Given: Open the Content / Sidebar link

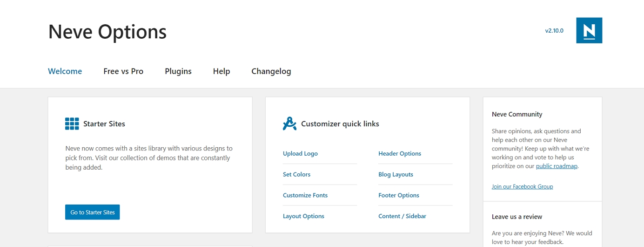Looking at the screenshot, I should (x=402, y=216).
